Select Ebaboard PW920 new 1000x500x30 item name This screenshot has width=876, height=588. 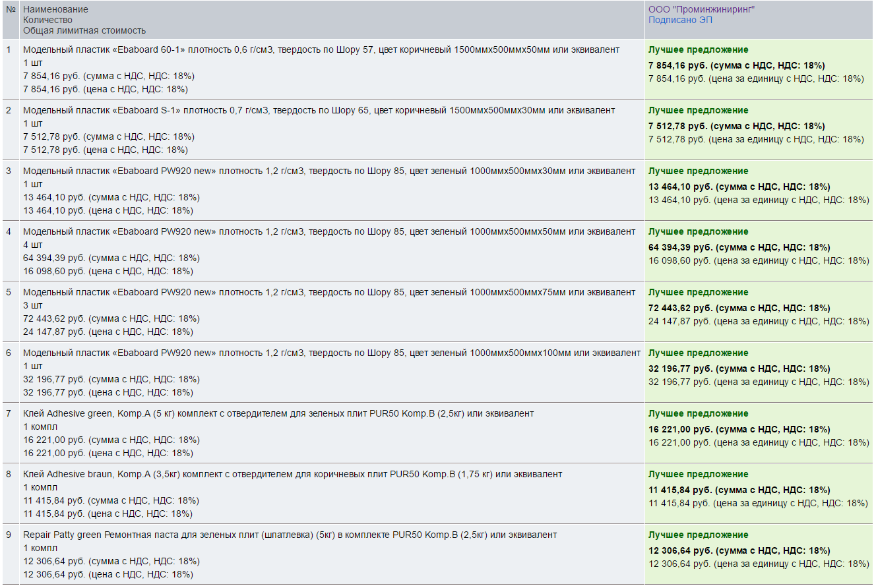click(x=329, y=171)
